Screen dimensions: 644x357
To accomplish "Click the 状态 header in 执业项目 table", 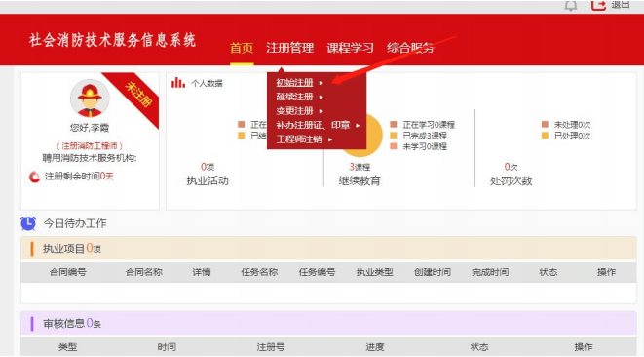I will click(x=548, y=272).
